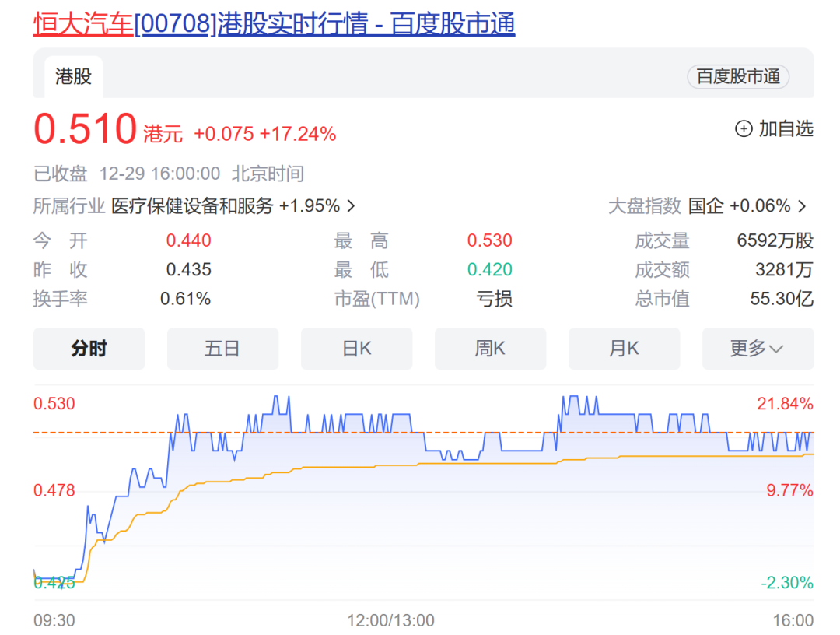Click the current price 0.510

(x=86, y=128)
